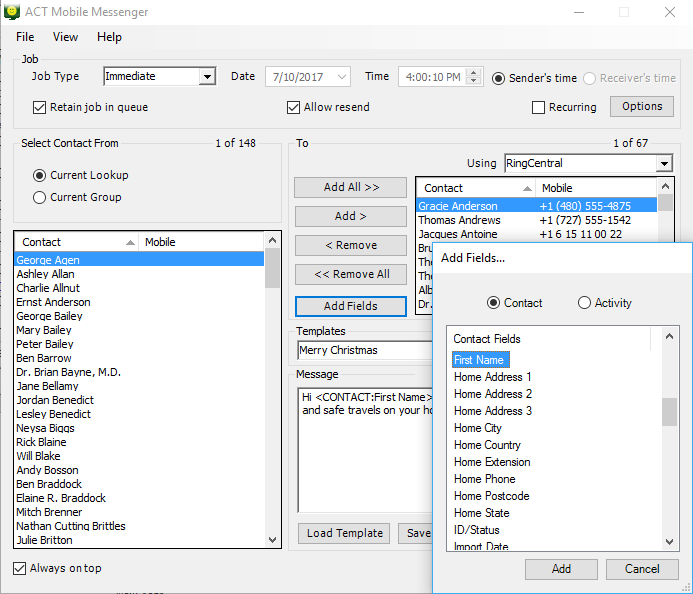
Task: Open the Date picker dropdown
Action: pyautogui.click(x=341, y=77)
